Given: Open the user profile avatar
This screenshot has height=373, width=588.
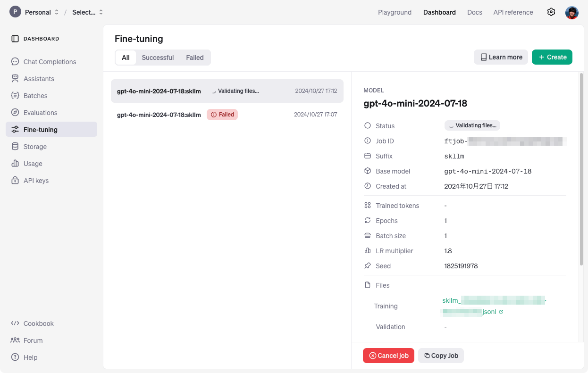Looking at the screenshot, I should point(572,13).
